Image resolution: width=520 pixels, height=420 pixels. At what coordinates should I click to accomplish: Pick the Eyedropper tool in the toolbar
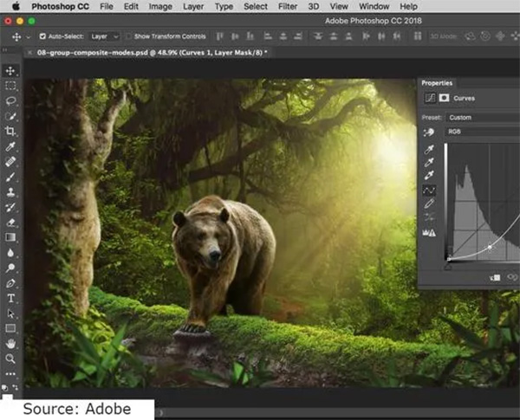pyautogui.click(x=10, y=145)
